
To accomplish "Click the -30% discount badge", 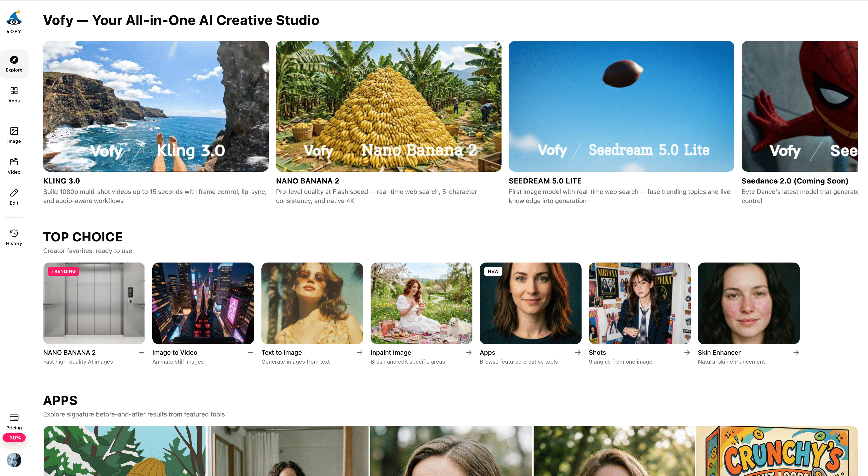I will click(x=14, y=438).
